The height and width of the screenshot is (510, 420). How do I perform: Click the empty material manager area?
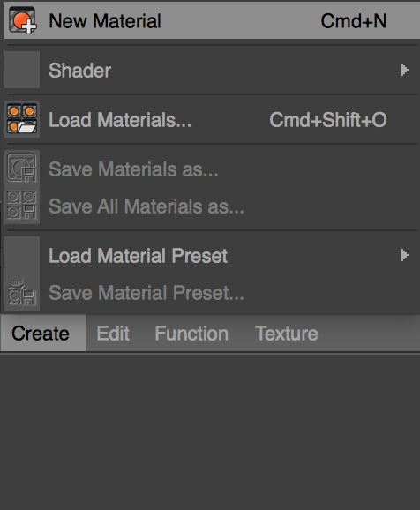[210, 432]
